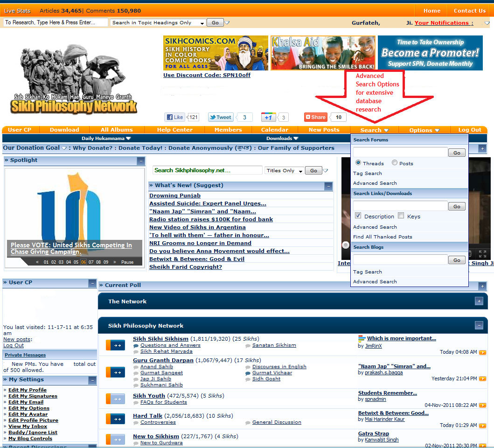Image resolution: width=494 pixels, height=448 pixels.
Task: Go to last post in Sikh Youth
Action: point(482,406)
